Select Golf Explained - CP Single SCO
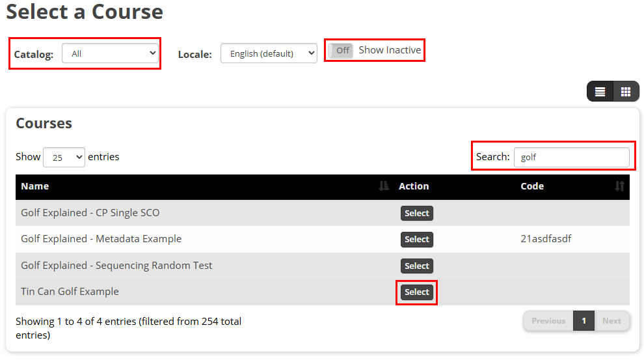 416,214
